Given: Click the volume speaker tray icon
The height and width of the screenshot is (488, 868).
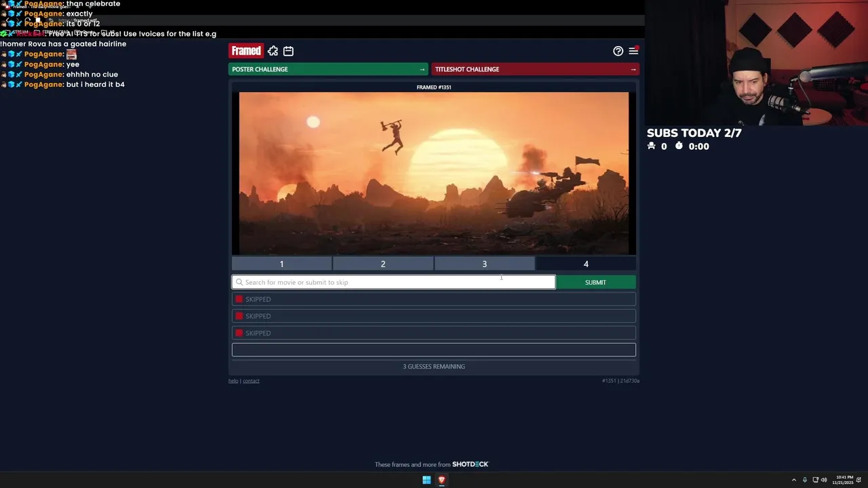Looking at the screenshot, I should pyautogui.click(x=824, y=480).
